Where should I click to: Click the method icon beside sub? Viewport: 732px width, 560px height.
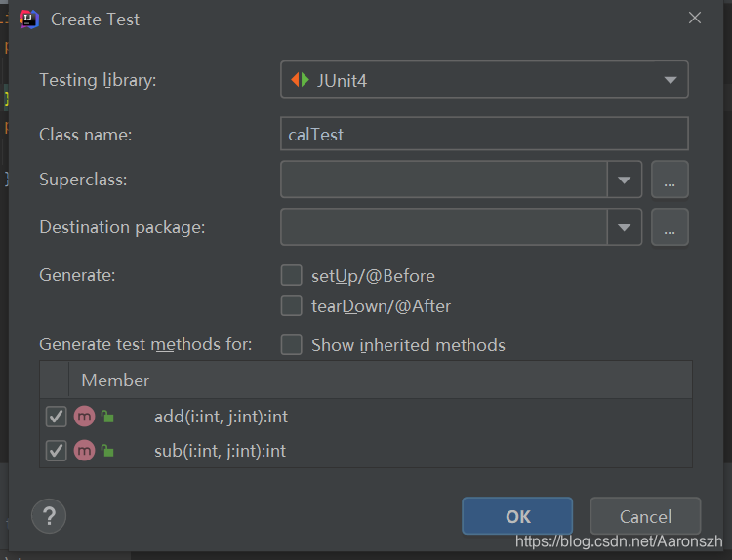pyautogui.click(x=85, y=451)
